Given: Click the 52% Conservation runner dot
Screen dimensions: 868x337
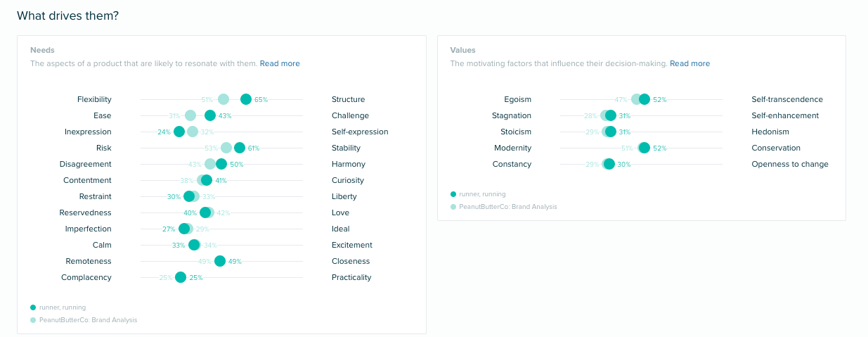Looking at the screenshot, I should 644,148.
